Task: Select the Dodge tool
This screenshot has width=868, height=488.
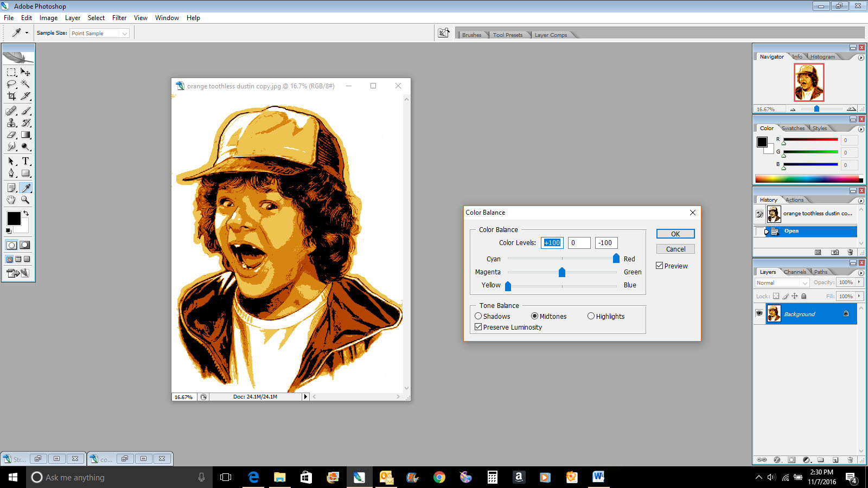Action: coord(25,146)
